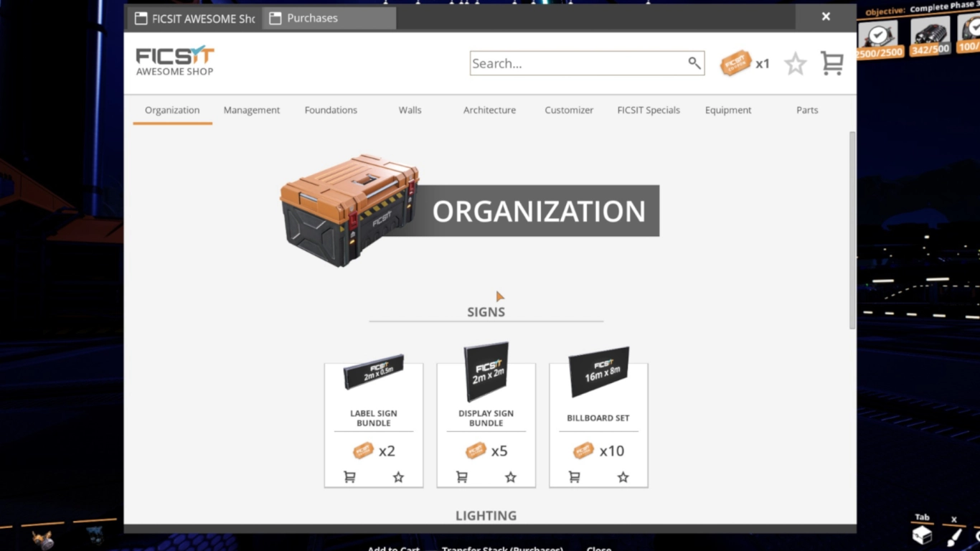Click the FICSIT Awesome Shop logo
The image size is (980, 551).
(175, 61)
